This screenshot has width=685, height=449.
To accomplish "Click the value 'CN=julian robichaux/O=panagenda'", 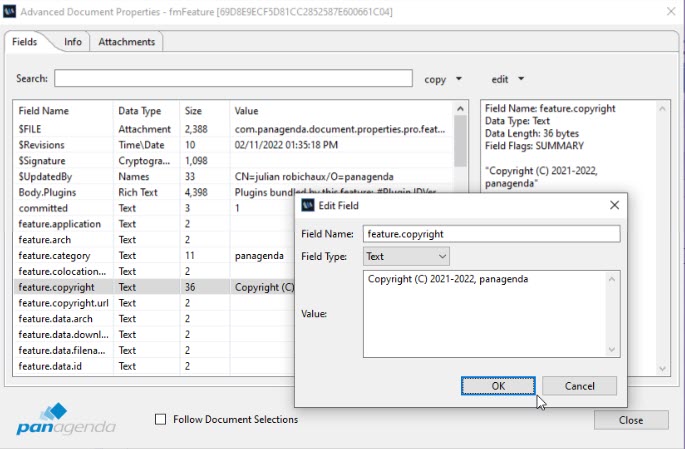I will click(314, 177).
